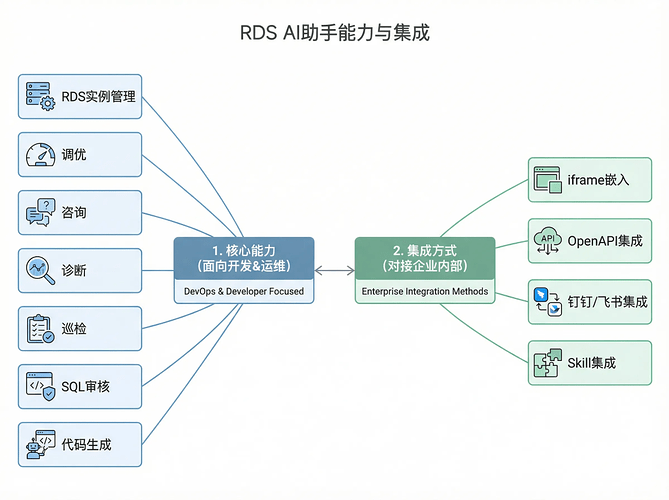Click the clipboard checklist icon for 巡检
669x500 pixels.
click(40, 327)
